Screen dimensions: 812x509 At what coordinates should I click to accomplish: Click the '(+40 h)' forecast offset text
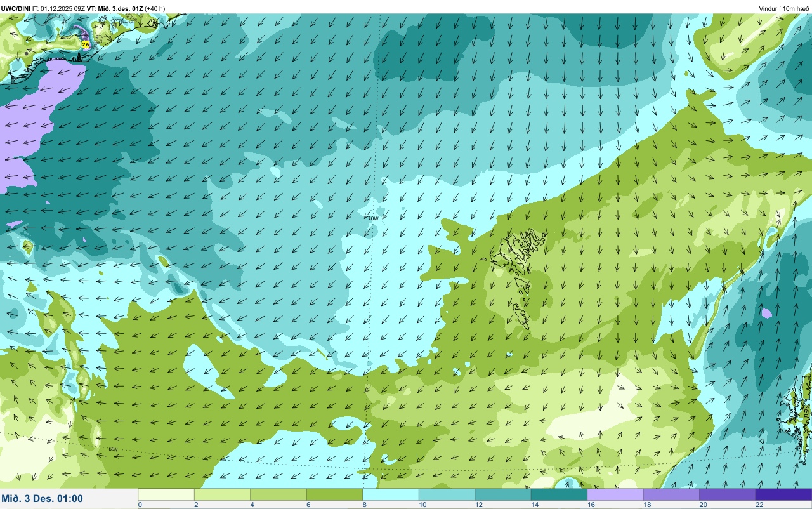pyautogui.click(x=155, y=8)
